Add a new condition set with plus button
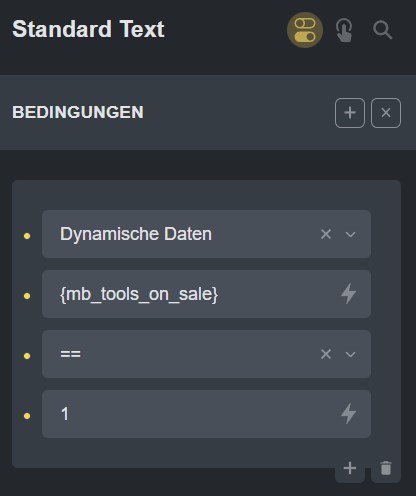 350,113
